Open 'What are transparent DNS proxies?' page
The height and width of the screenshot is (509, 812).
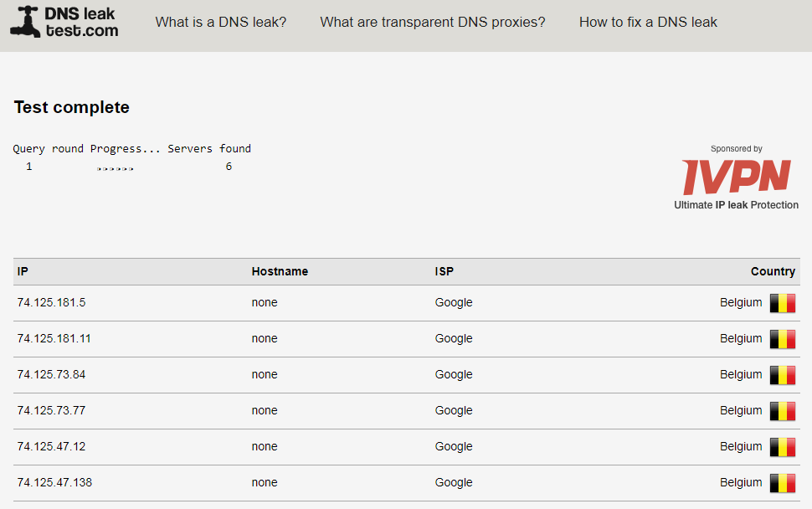(x=433, y=23)
